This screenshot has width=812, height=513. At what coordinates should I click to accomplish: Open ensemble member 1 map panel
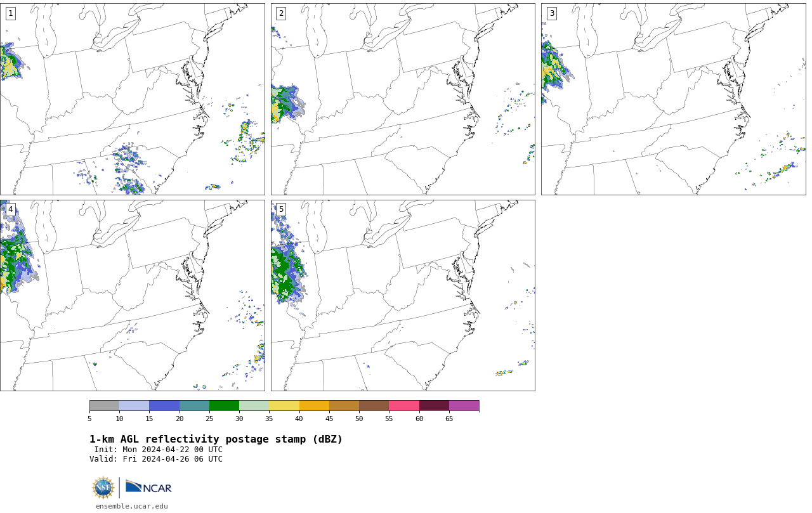pyautogui.click(x=132, y=99)
